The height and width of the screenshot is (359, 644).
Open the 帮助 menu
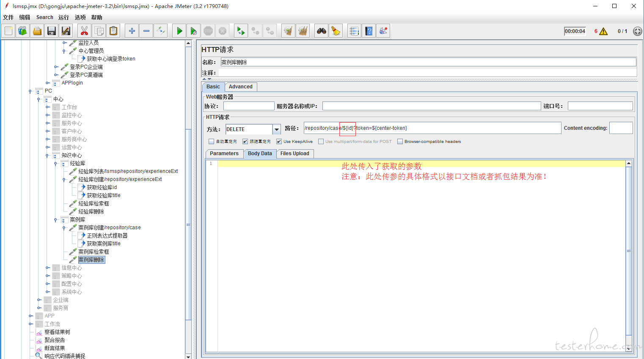96,17
